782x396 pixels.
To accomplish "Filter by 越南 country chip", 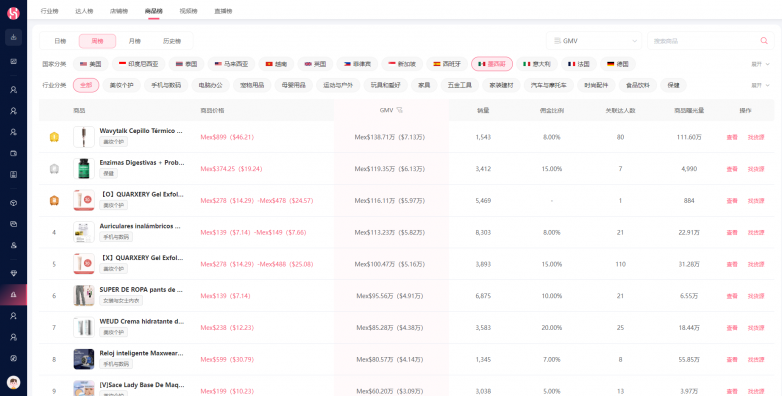I will point(276,64).
